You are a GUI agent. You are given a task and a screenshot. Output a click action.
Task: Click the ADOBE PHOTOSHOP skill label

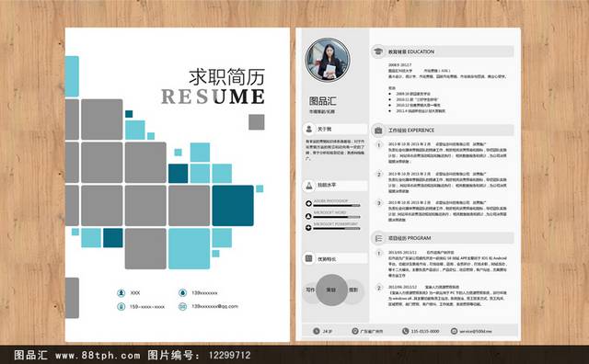(x=331, y=201)
